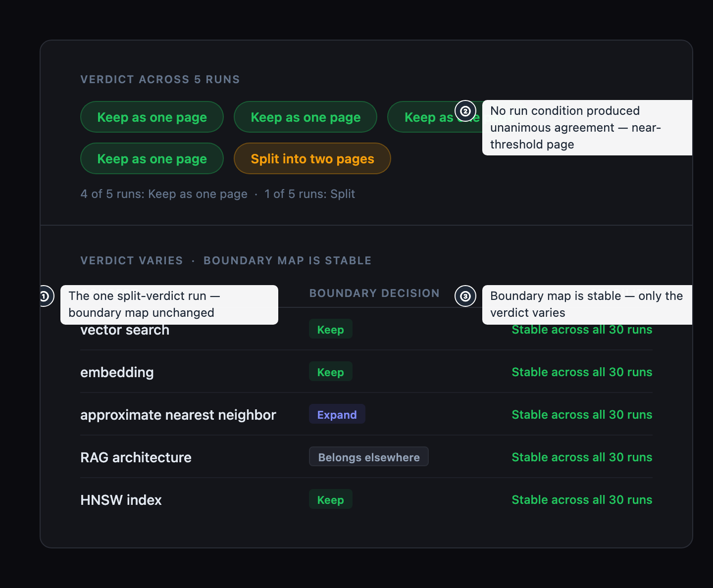Click the Keep badge for HNSW index
Image resolution: width=713 pixels, height=588 pixels.
pyautogui.click(x=331, y=499)
